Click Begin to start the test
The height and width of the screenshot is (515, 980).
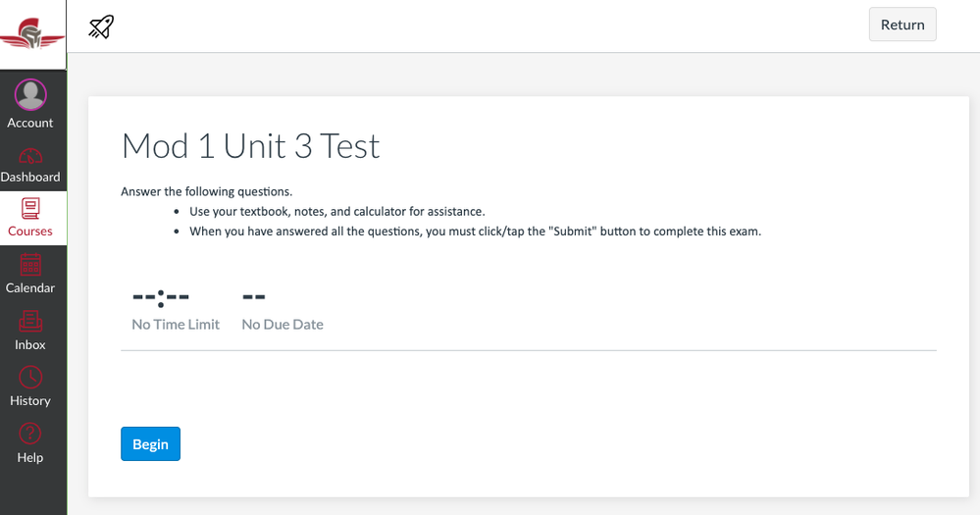click(x=150, y=444)
